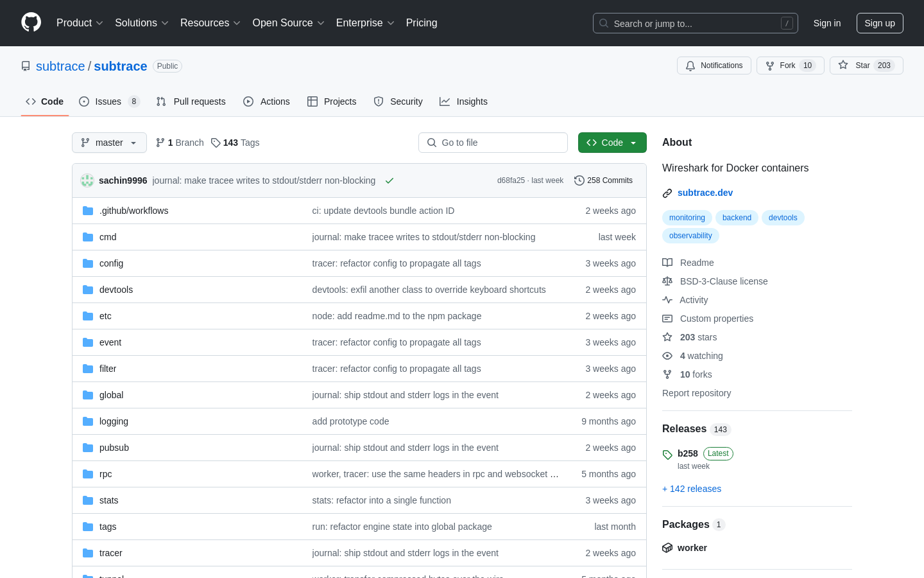Open the subtrace.dev website link

705,193
